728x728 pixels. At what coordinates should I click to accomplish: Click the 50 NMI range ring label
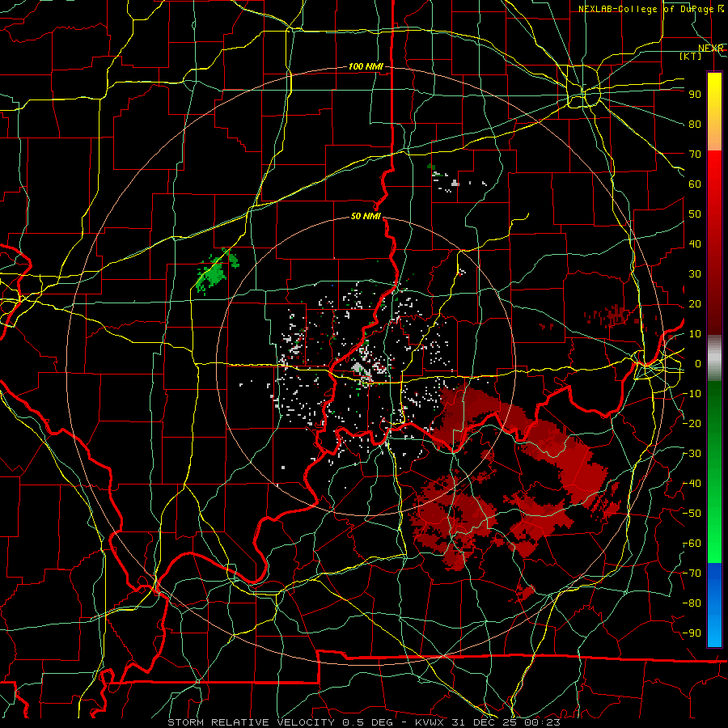[366, 216]
